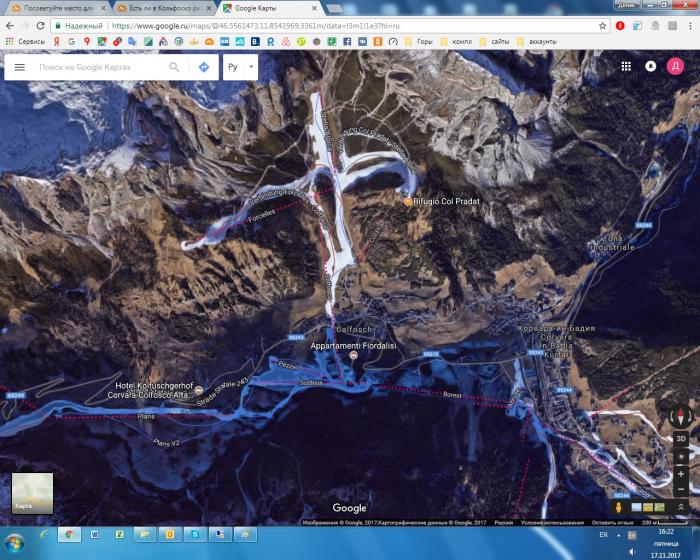Screen dimensions: 700x560
Task: Click the volume speaker tray icon
Action: pos(632,552)
